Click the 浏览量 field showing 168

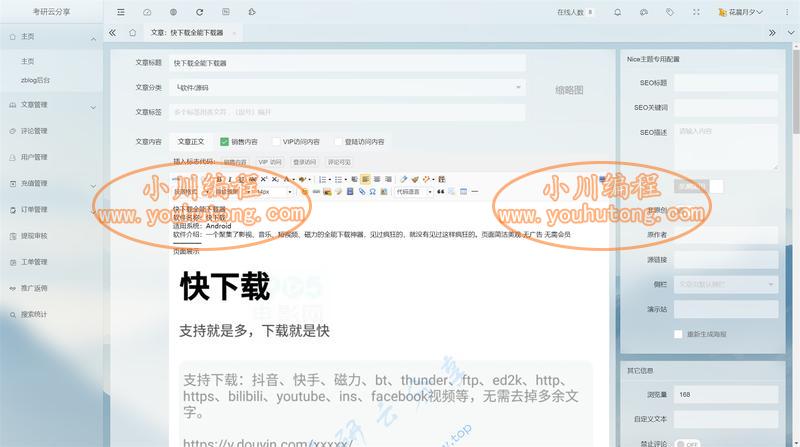click(x=726, y=394)
